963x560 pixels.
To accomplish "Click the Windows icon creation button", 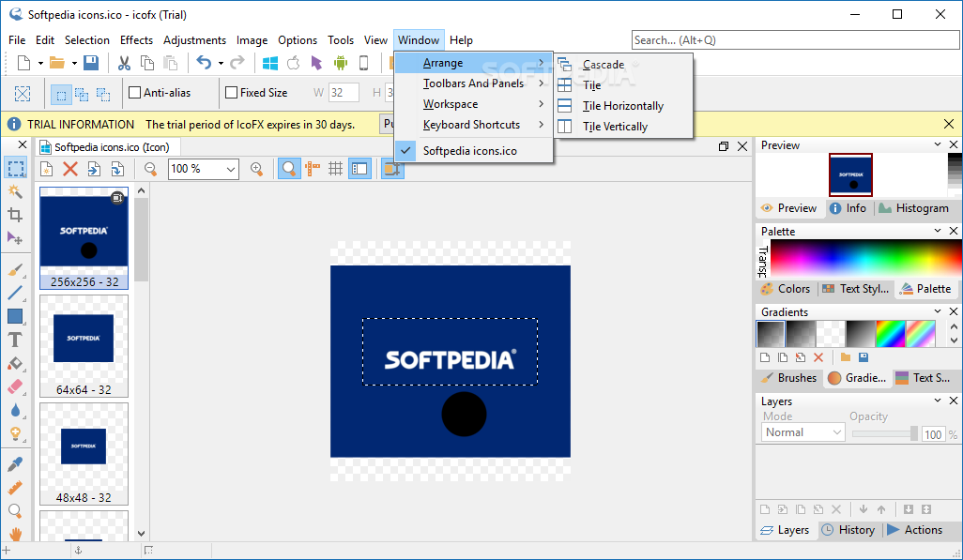I will point(270,63).
